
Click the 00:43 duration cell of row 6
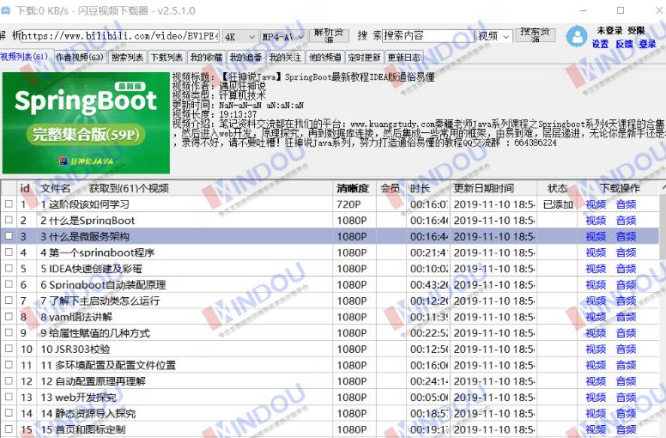point(428,285)
